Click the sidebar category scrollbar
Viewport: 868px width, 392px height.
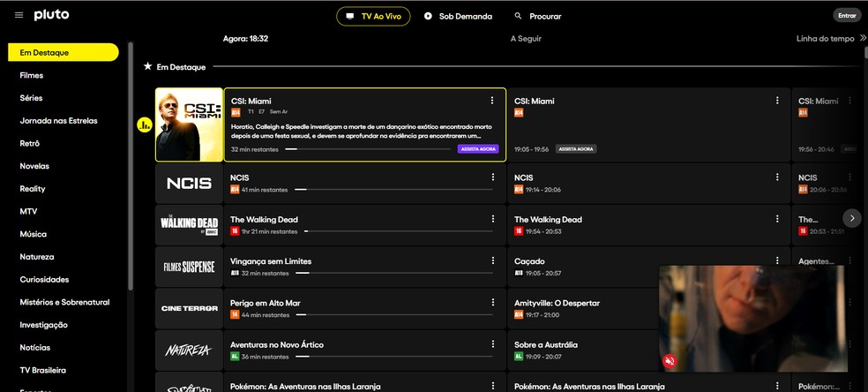tap(131, 166)
